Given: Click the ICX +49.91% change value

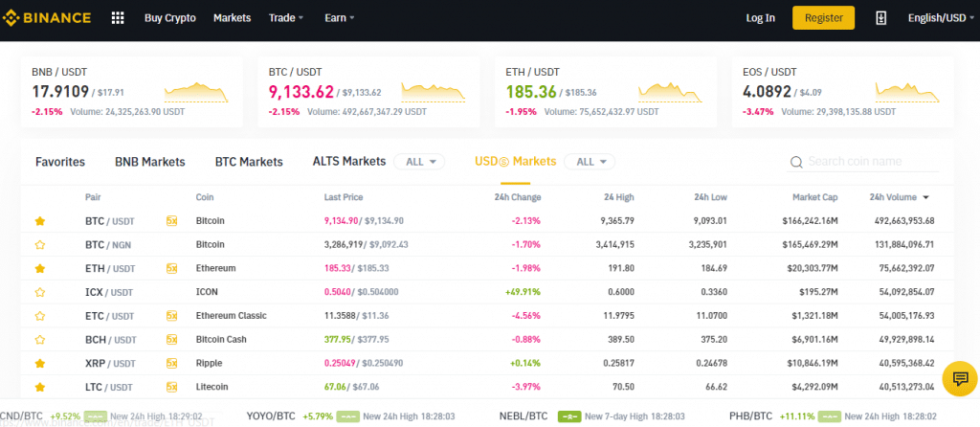Looking at the screenshot, I should pos(523,292).
